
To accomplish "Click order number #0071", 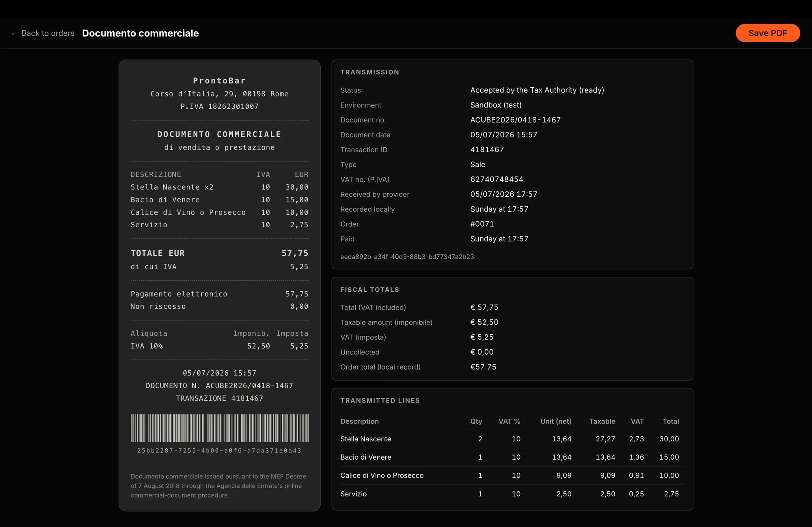I will click(482, 224).
